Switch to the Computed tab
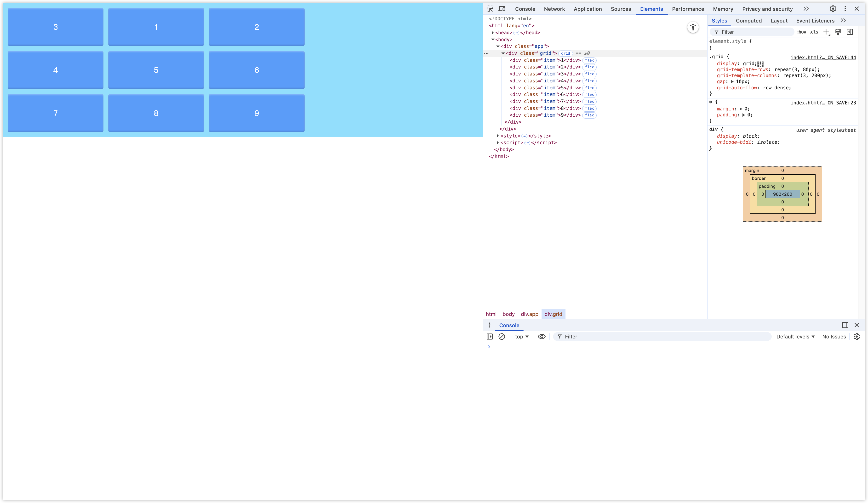The width and height of the screenshot is (868, 503). (x=748, y=21)
